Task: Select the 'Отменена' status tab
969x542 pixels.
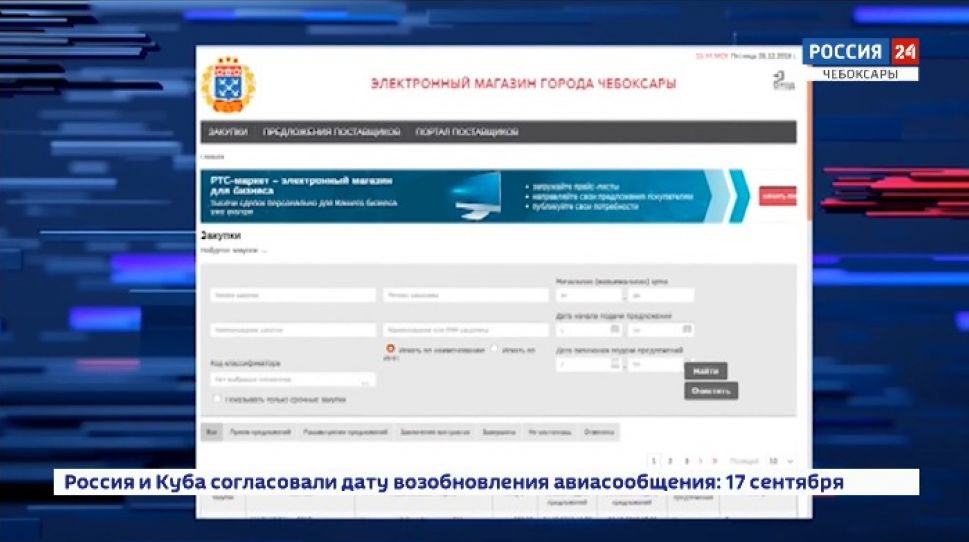Action: pos(599,432)
